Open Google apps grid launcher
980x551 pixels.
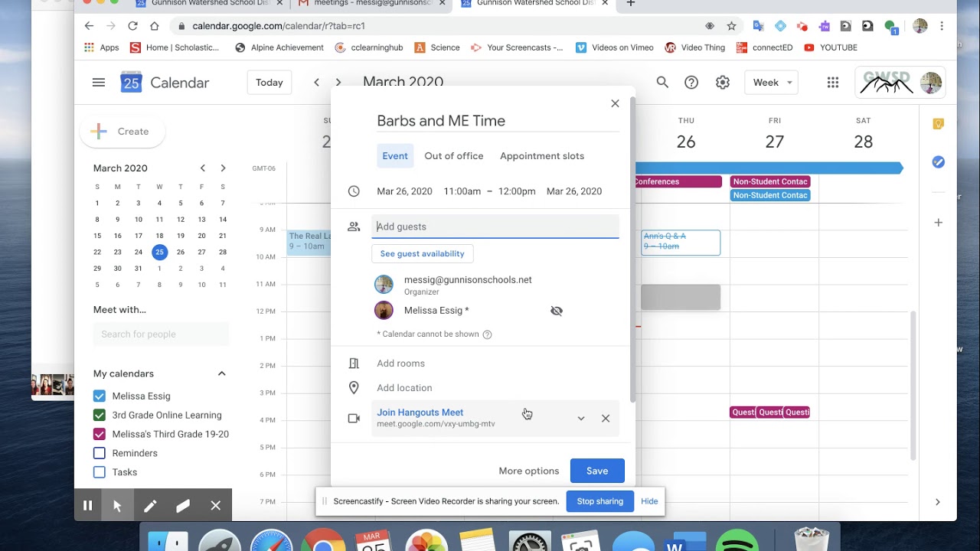point(833,83)
